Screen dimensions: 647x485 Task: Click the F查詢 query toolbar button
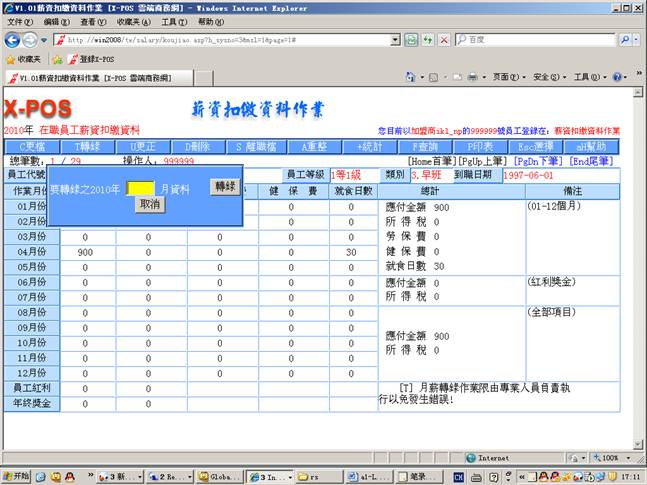point(424,146)
